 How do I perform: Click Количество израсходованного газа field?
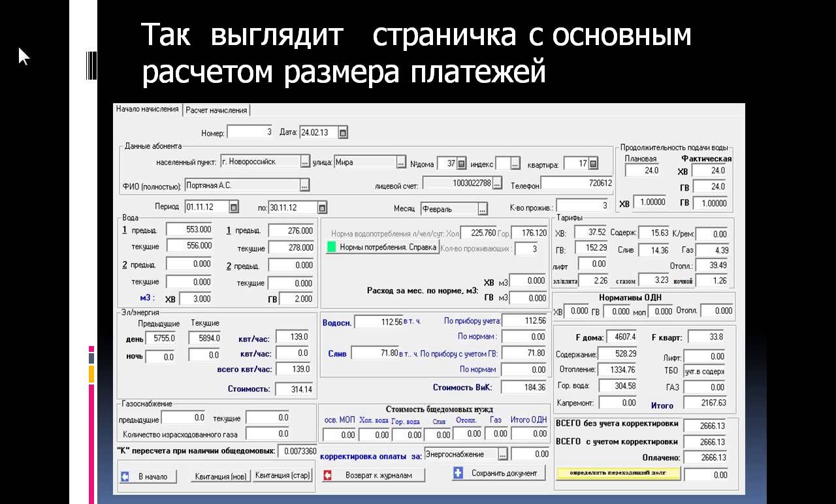(x=268, y=433)
